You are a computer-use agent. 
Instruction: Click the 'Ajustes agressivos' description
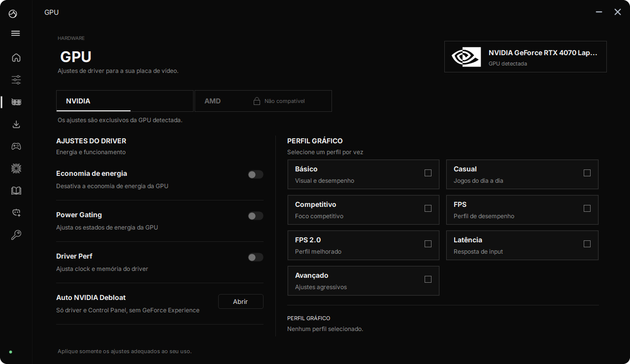321,287
